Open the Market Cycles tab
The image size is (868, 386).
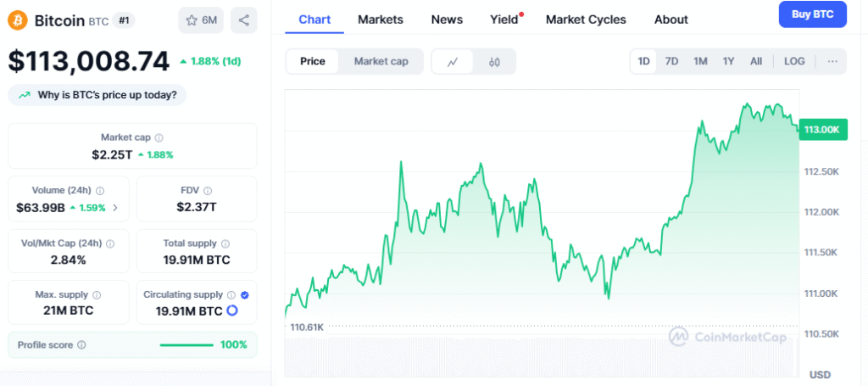pos(586,20)
